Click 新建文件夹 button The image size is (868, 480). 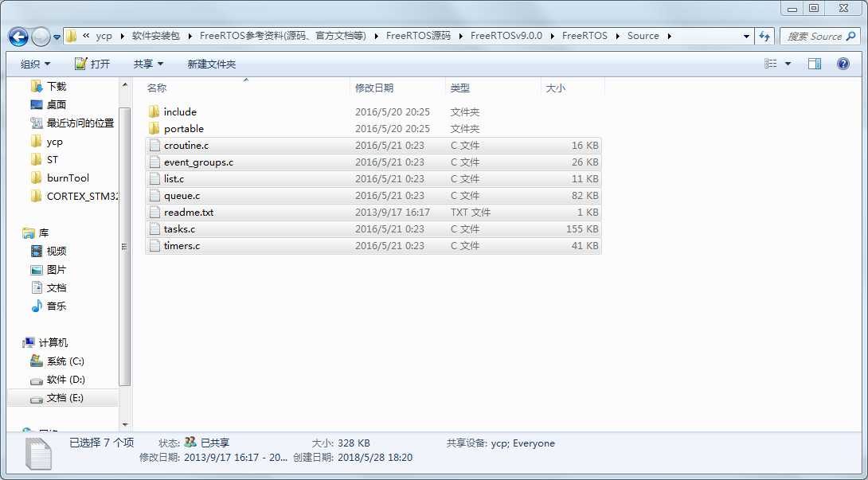coord(212,64)
